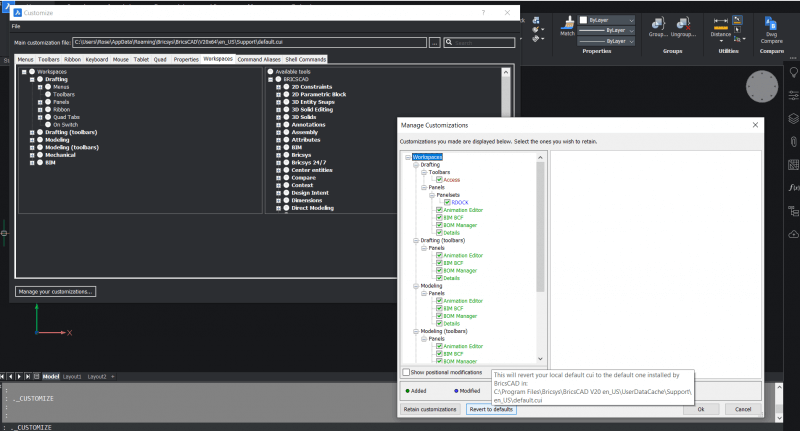Go to first layout using navigation arrow
The height and width of the screenshot is (431, 800).
click(3, 376)
